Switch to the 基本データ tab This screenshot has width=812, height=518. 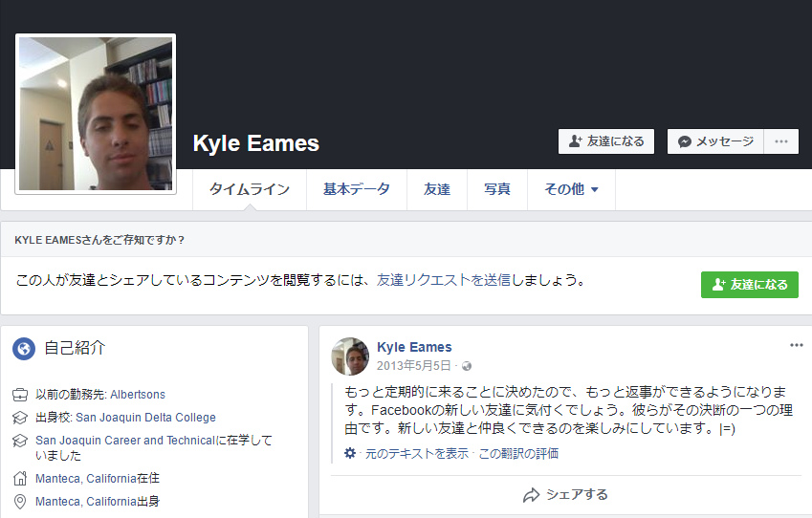coord(357,189)
